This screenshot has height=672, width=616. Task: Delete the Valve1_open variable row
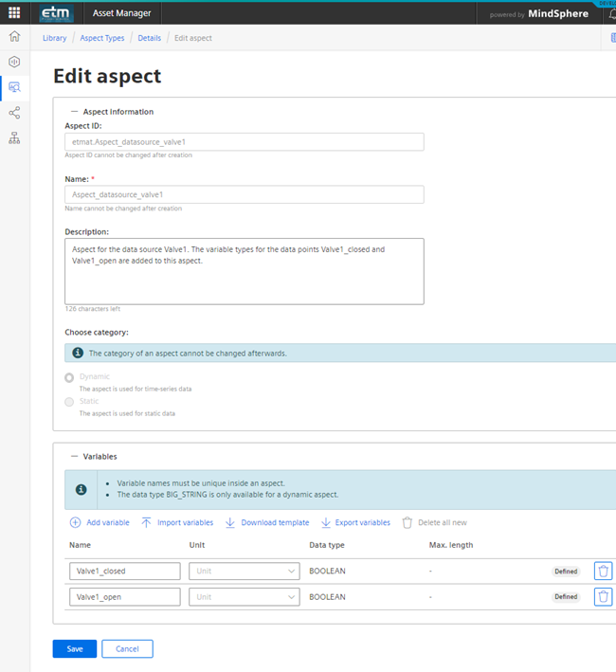[603, 597]
